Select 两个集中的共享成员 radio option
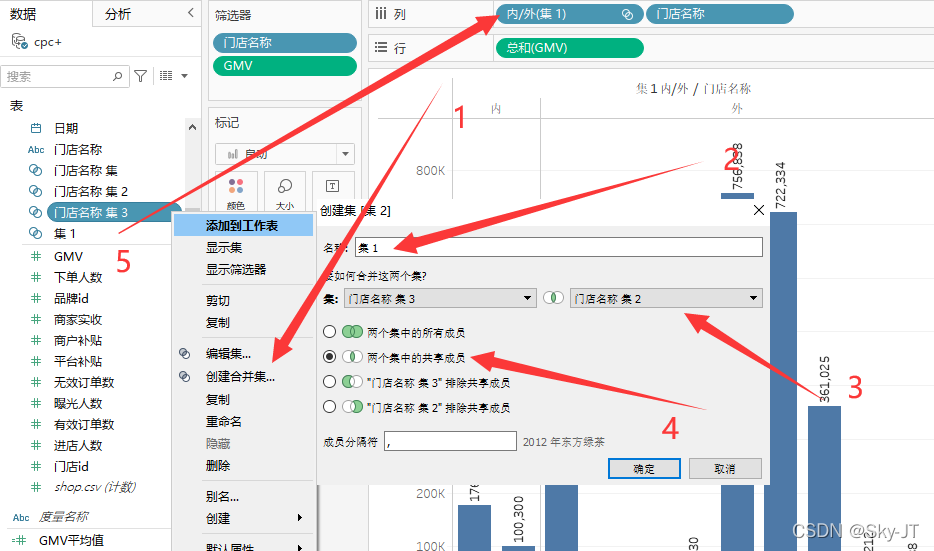The width and height of the screenshot is (934, 551). (x=329, y=356)
